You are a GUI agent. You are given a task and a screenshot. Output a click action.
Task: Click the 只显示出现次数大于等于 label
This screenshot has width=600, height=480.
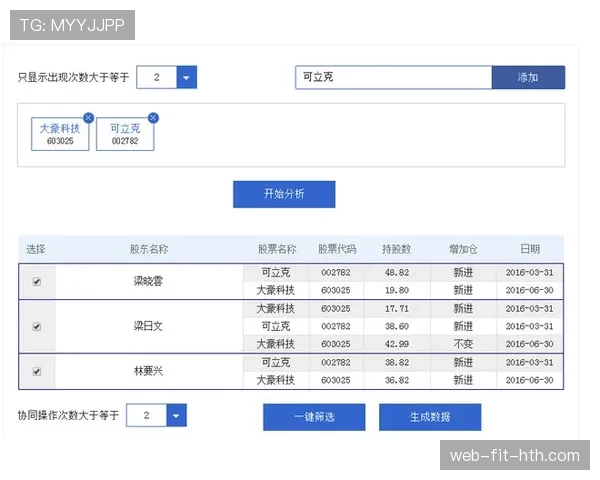click(x=73, y=77)
